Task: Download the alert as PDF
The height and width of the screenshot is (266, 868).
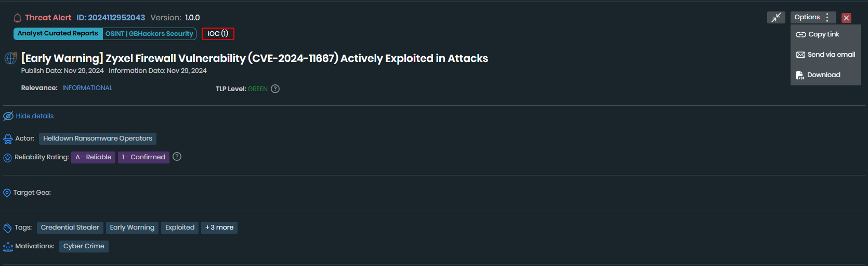Action: [x=823, y=75]
